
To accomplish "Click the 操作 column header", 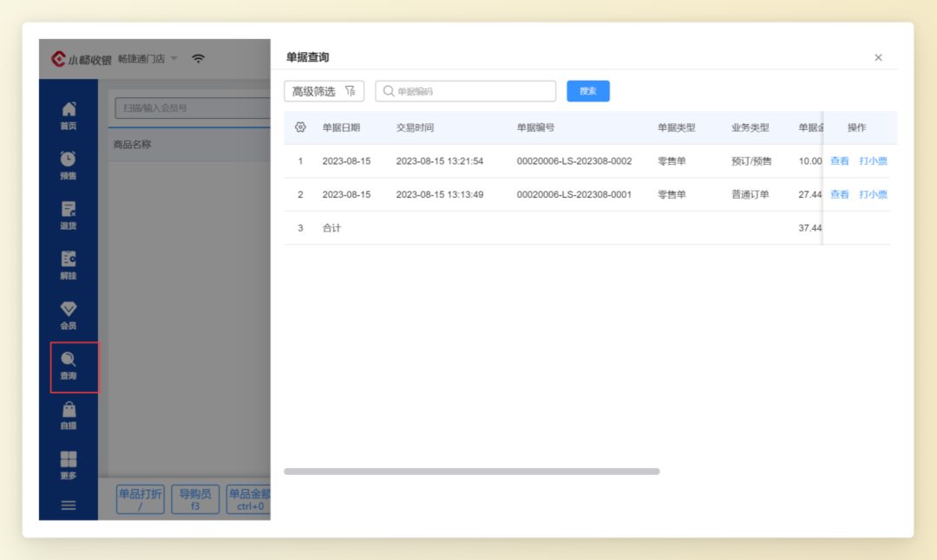I will tap(856, 127).
